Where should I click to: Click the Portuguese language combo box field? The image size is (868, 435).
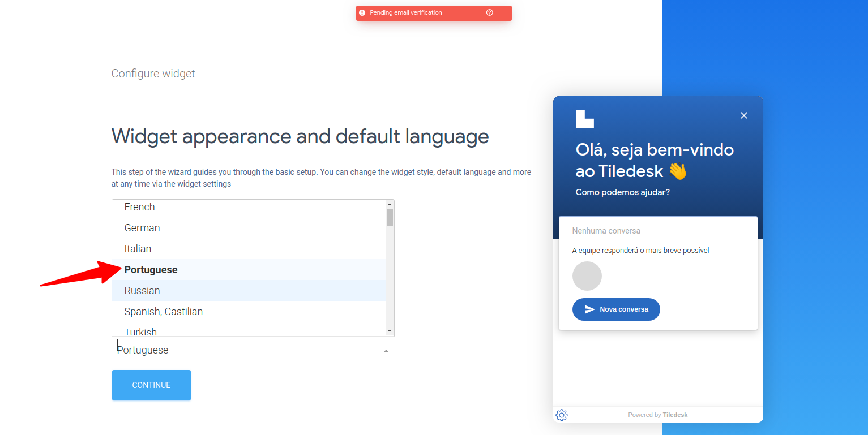point(253,350)
